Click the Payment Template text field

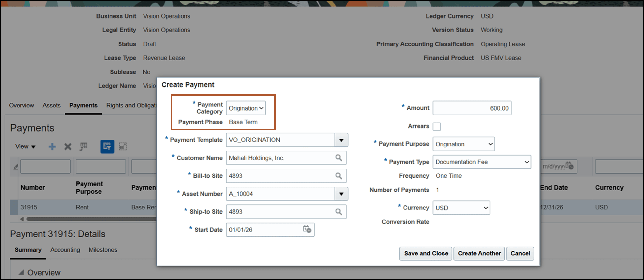point(280,140)
